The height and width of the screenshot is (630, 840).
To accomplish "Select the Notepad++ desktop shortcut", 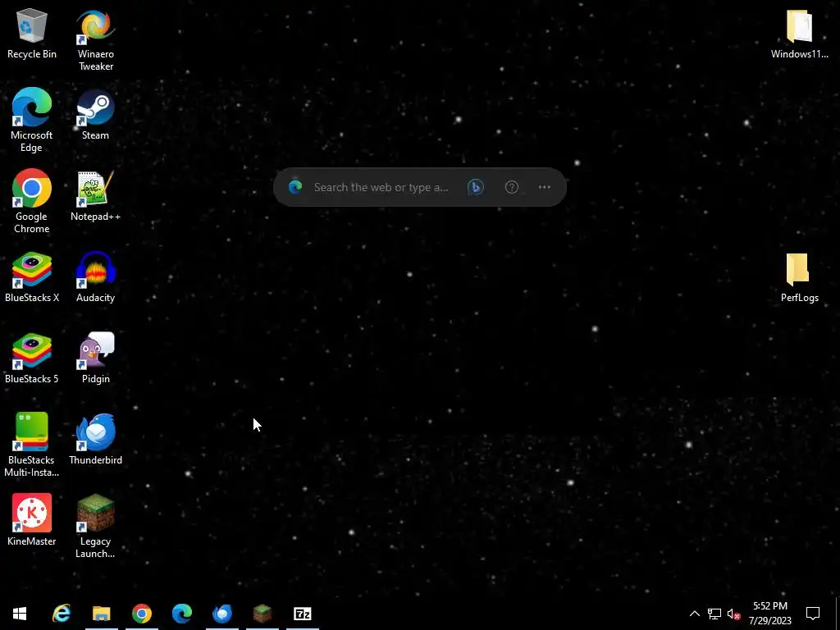I will [x=95, y=195].
